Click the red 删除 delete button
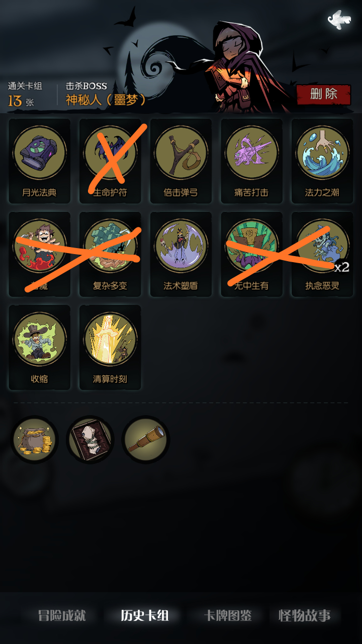Image resolution: width=362 pixels, height=644 pixels. pyautogui.click(x=323, y=94)
